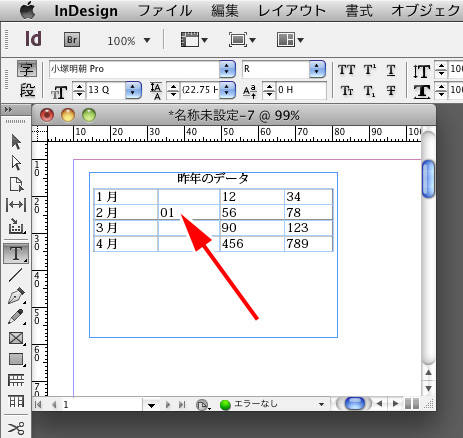Select the Scissors tool
Viewport: 463px width, 438px height.
16,428
